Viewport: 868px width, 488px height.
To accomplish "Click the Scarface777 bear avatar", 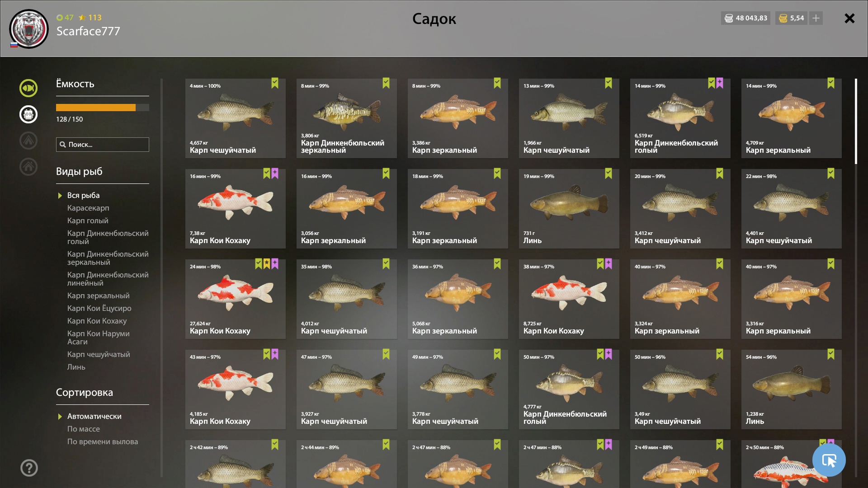I will tap(29, 29).
